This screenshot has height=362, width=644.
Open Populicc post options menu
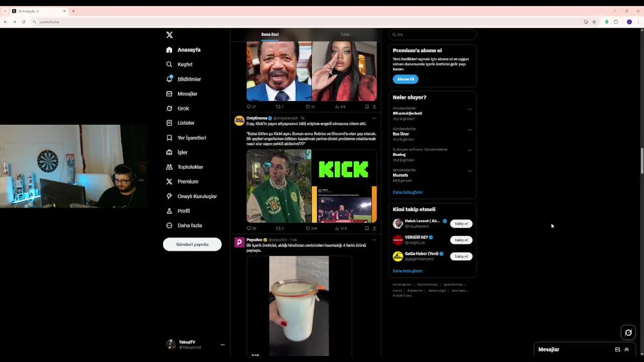[x=374, y=240]
